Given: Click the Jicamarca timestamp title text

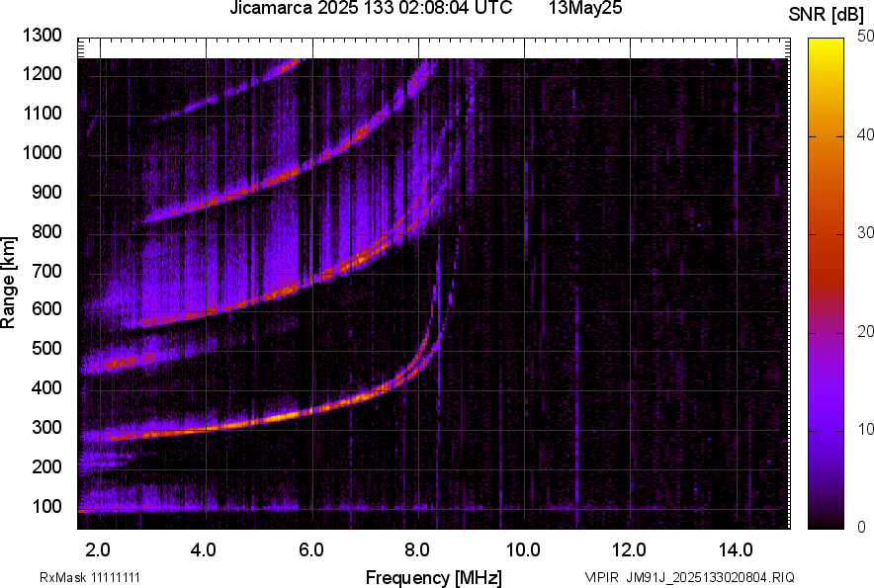Looking at the screenshot, I should coord(371,9).
